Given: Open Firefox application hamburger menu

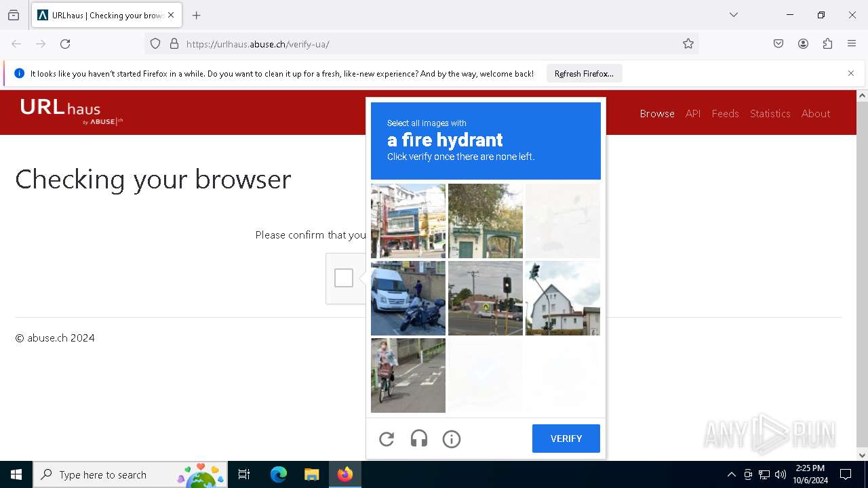Looking at the screenshot, I should (852, 44).
